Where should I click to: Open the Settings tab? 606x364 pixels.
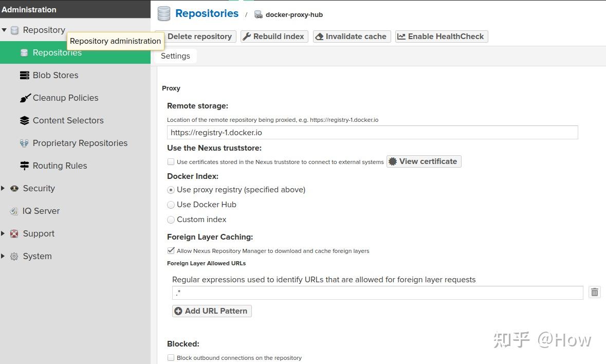tap(175, 56)
